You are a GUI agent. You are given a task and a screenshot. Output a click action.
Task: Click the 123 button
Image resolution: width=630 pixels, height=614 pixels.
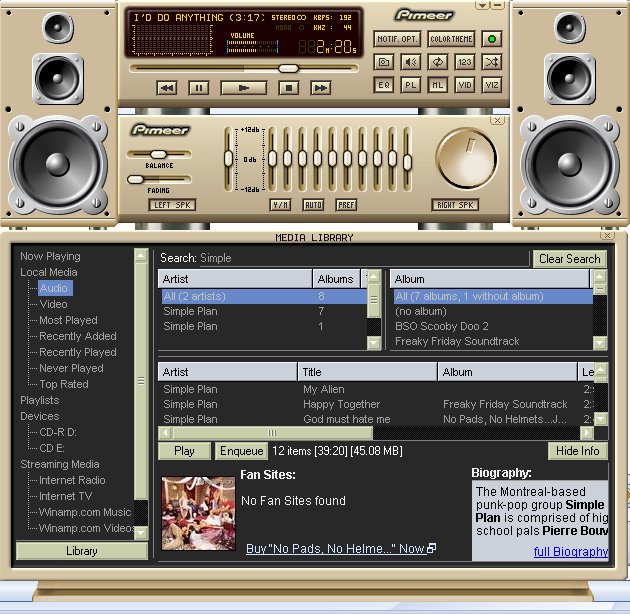tap(465, 62)
